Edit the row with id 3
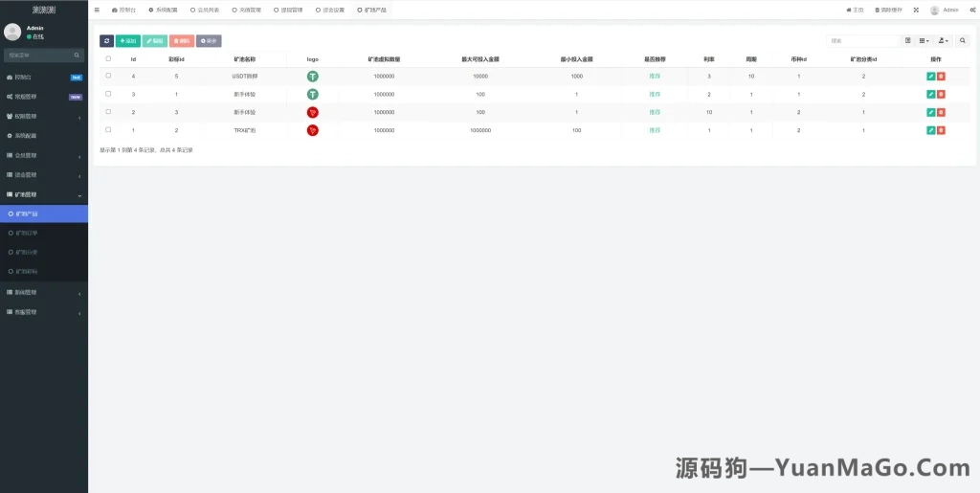Screen dimensions: 980x493 pyautogui.click(x=931, y=95)
